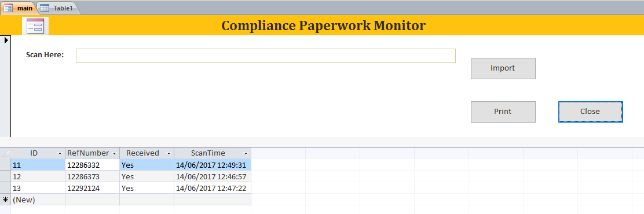Click the row selector for record 12
The image size is (644, 214).
tap(5, 176)
